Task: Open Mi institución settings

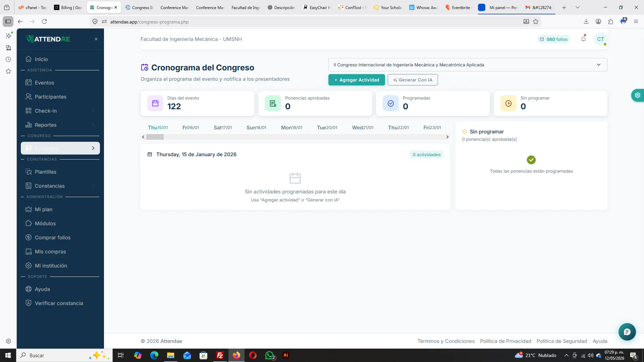Action: pyautogui.click(x=60, y=265)
